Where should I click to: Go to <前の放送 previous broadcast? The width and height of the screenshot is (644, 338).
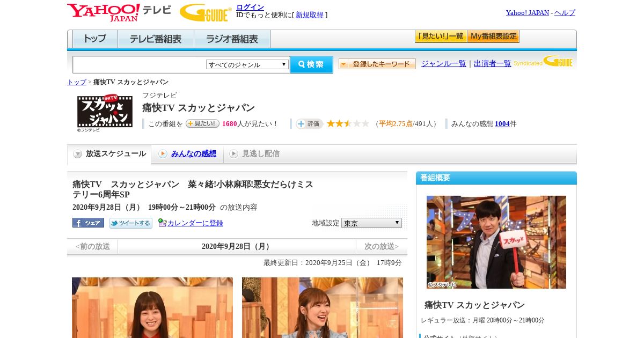pos(93,247)
